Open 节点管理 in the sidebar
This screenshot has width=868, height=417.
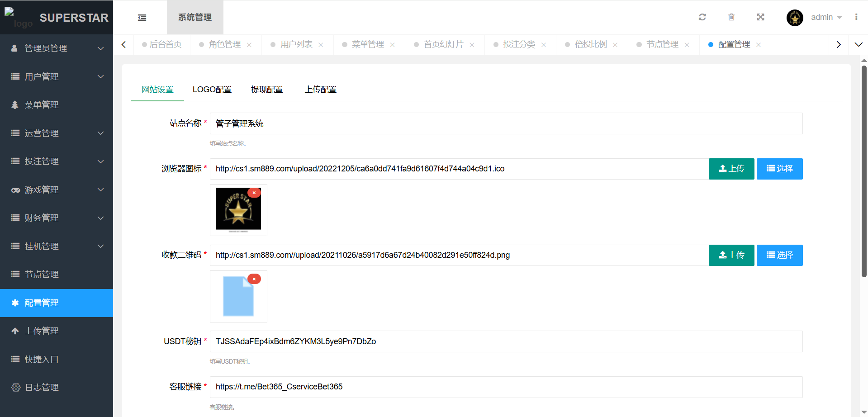click(57, 275)
